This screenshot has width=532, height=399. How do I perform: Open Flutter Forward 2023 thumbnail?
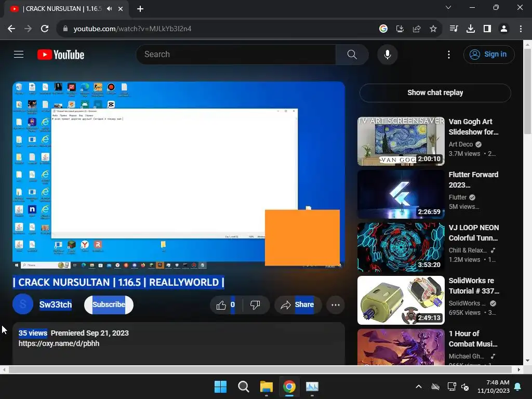(x=401, y=194)
